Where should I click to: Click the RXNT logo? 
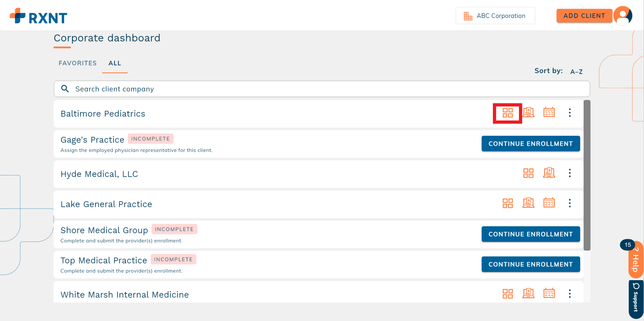click(38, 16)
